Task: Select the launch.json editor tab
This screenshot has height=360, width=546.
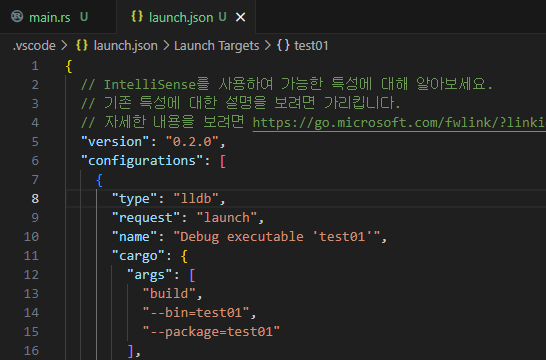Action: click(x=186, y=17)
